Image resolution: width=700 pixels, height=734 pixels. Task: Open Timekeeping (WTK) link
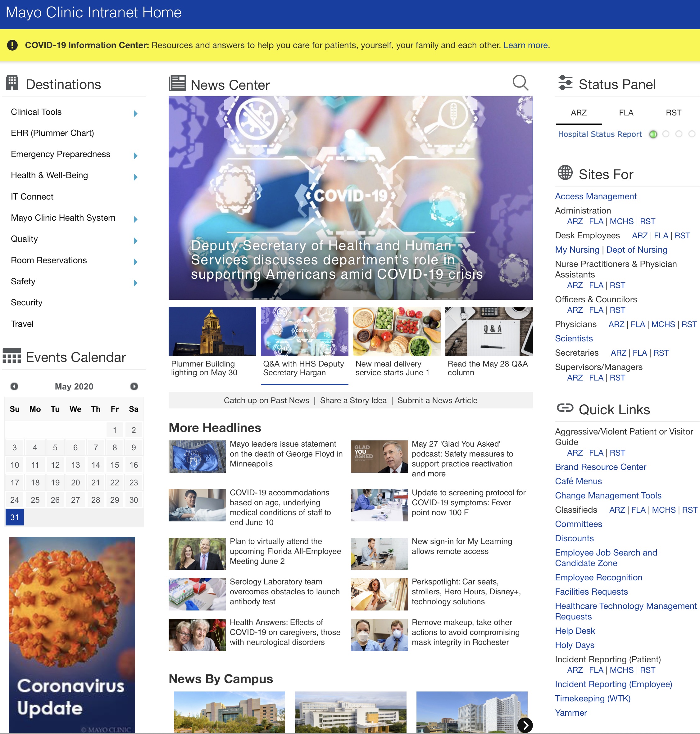tap(593, 699)
